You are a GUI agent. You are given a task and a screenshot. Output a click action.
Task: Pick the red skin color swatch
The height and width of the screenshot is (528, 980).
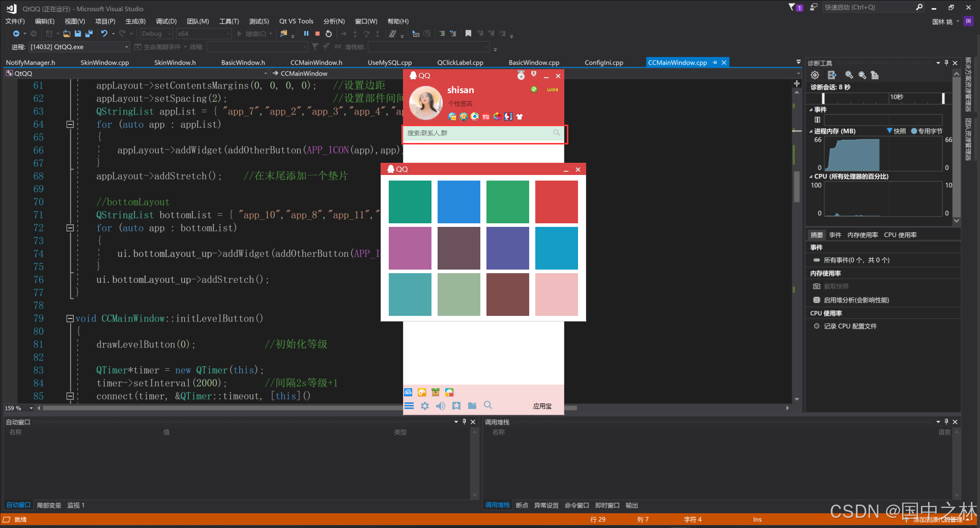556,202
